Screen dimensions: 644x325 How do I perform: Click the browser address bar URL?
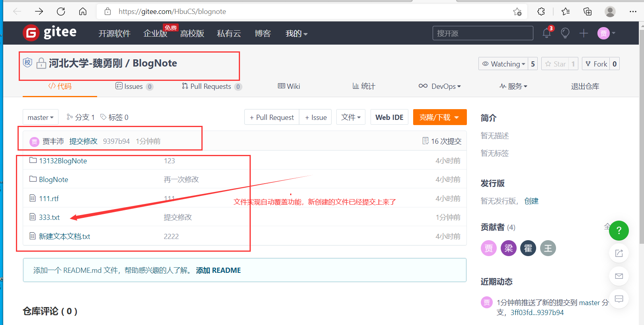point(172,12)
